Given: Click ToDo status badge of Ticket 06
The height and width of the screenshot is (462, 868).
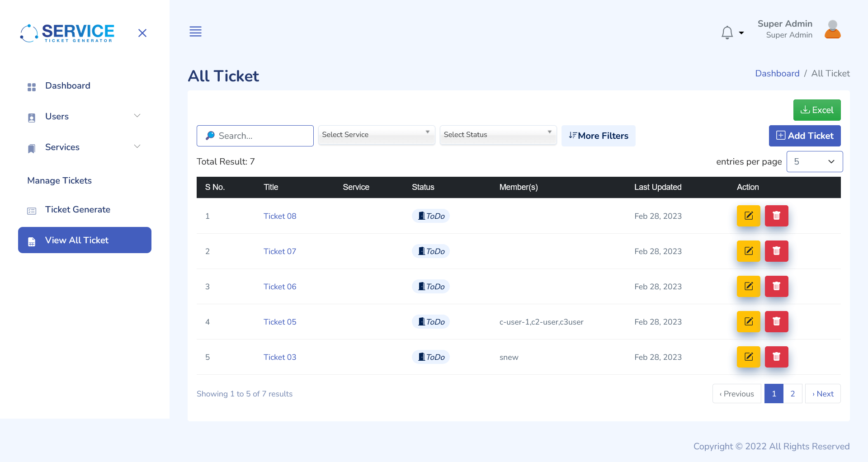Looking at the screenshot, I should click(431, 287).
